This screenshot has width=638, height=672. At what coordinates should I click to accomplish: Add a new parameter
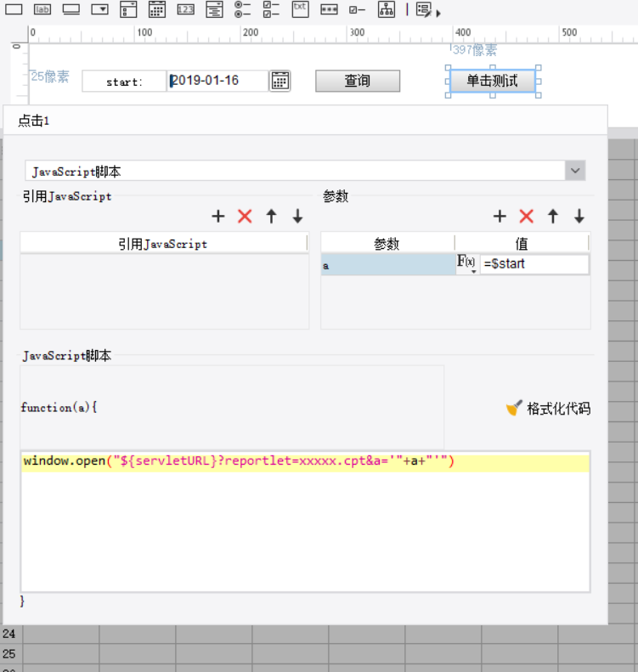[500, 216]
